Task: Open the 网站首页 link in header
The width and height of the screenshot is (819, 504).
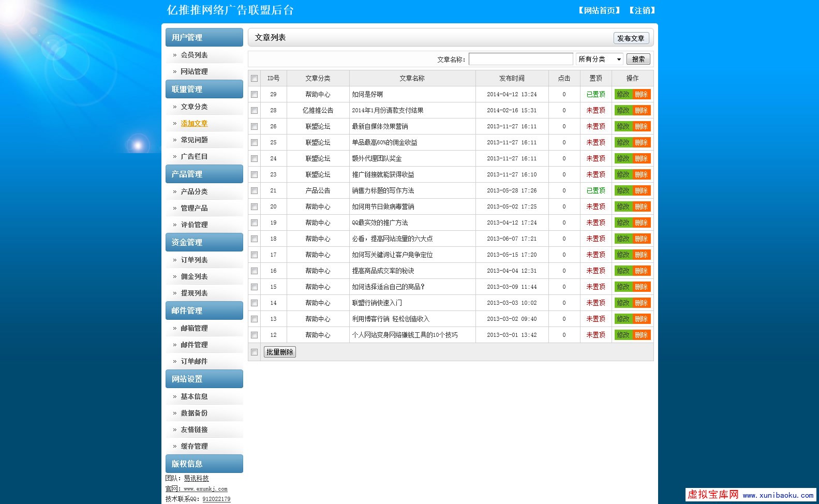Action: [x=599, y=10]
